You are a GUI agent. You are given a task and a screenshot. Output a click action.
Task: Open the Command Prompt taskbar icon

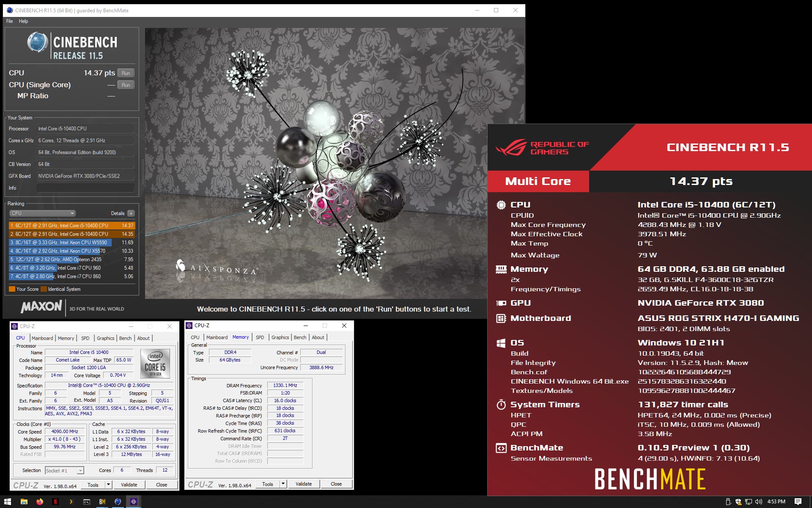(86, 502)
